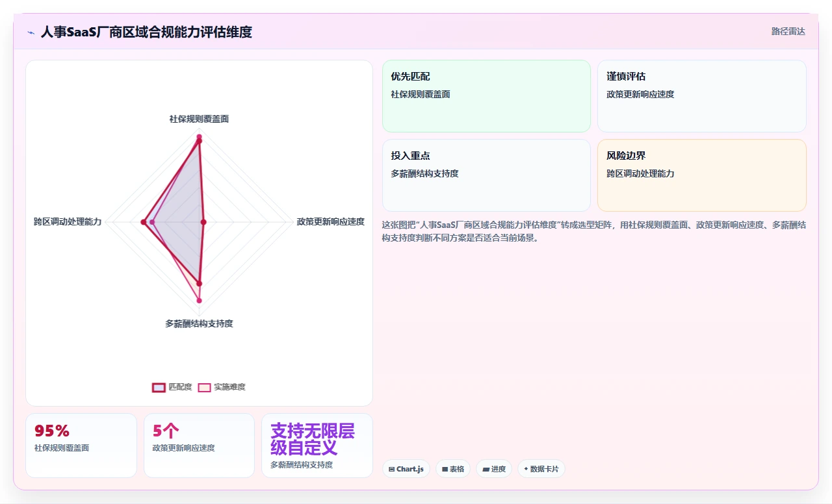
Task: Open the 投入重点 card
Action: [486, 175]
